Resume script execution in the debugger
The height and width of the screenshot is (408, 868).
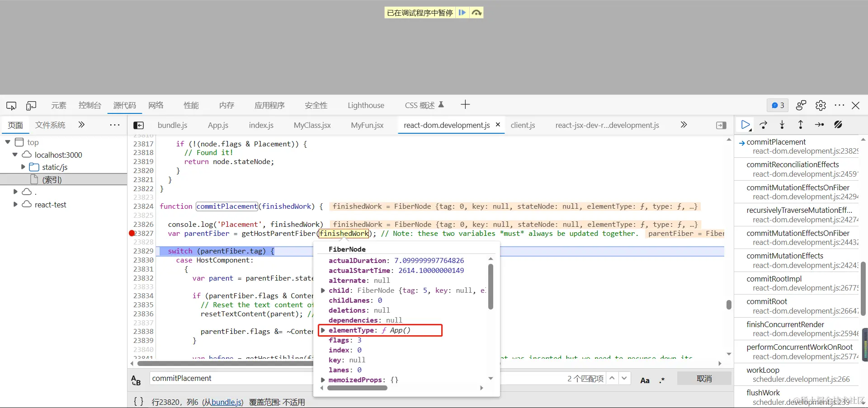(x=745, y=125)
